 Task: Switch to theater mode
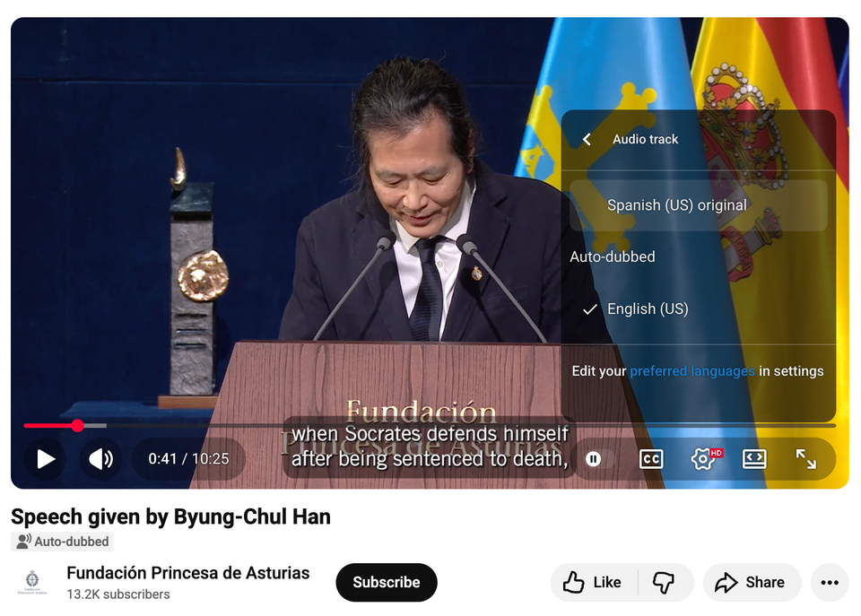[754, 459]
